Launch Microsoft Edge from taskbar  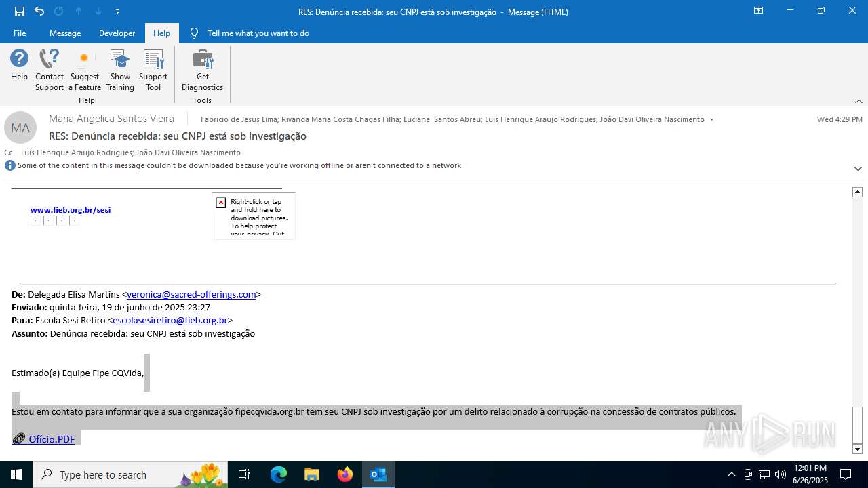pyautogui.click(x=278, y=474)
